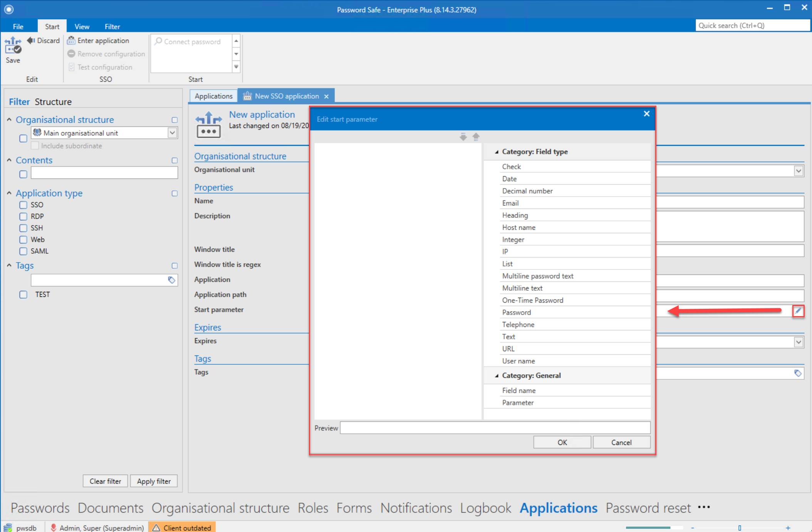Screen dimensions: 812x532
Task: Click the zoom slider handle in status bar
Action: [x=740, y=528]
